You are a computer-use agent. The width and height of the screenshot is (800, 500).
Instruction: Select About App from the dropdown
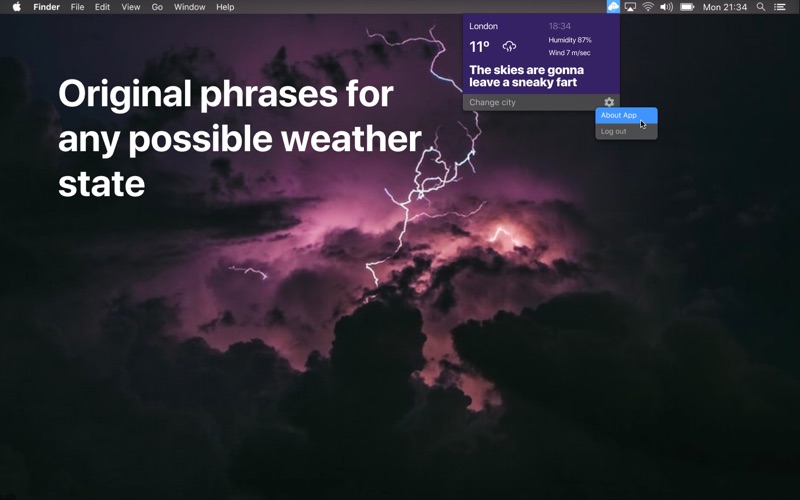click(x=626, y=115)
